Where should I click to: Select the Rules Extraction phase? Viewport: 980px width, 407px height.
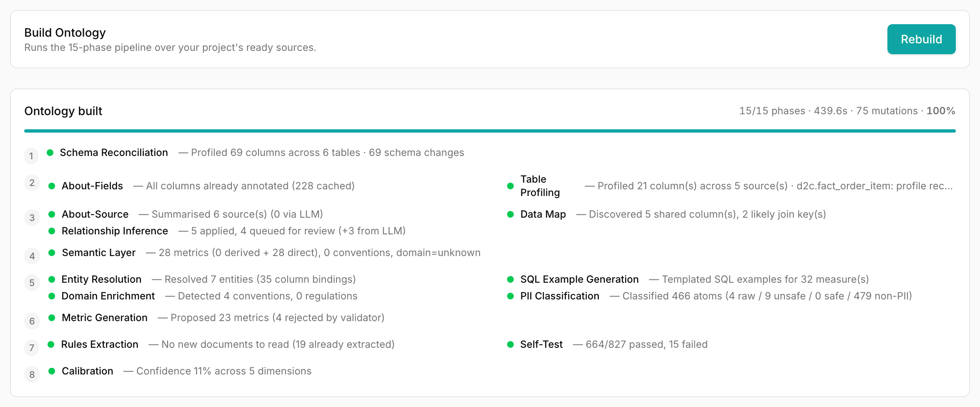pos(100,344)
